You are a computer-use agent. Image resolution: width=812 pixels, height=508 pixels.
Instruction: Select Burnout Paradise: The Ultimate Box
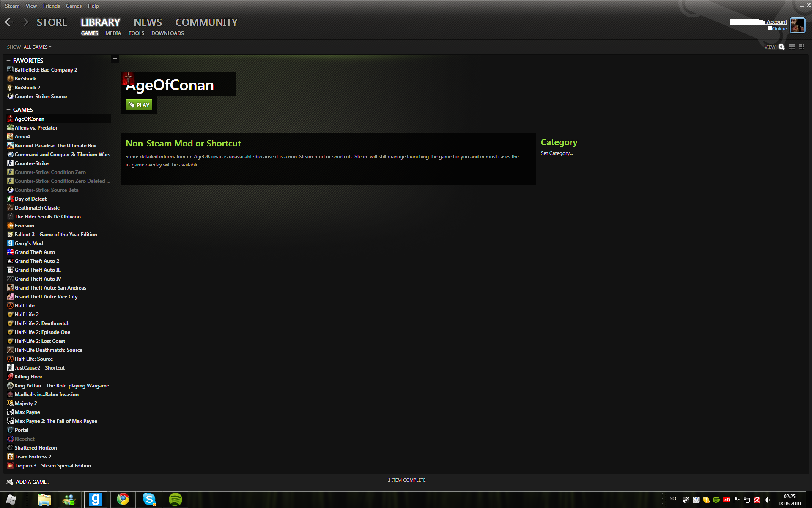[58, 146]
